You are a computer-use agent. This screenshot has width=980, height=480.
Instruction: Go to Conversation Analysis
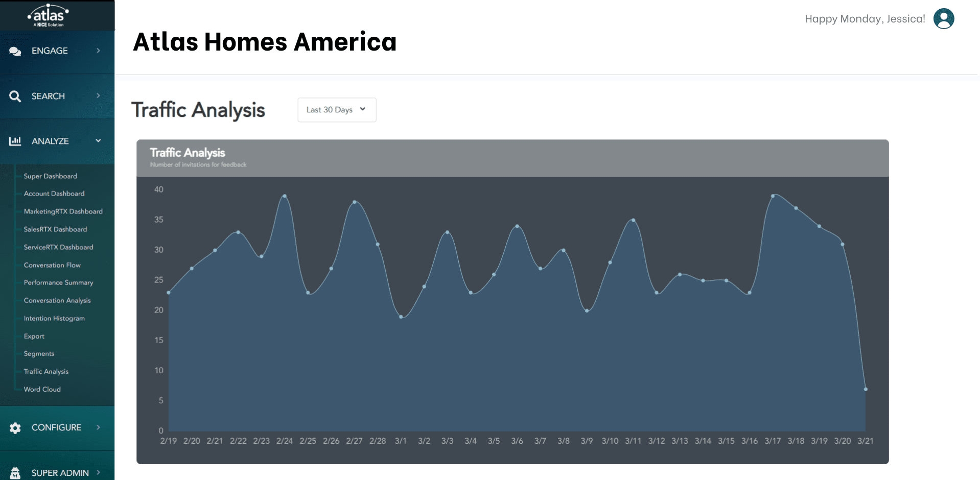coord(57,300)
